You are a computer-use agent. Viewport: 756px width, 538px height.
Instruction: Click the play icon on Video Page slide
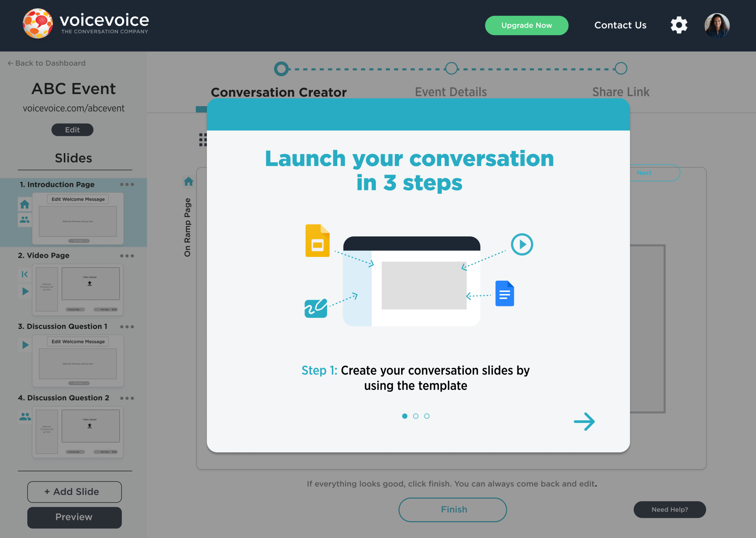(25, 291)
